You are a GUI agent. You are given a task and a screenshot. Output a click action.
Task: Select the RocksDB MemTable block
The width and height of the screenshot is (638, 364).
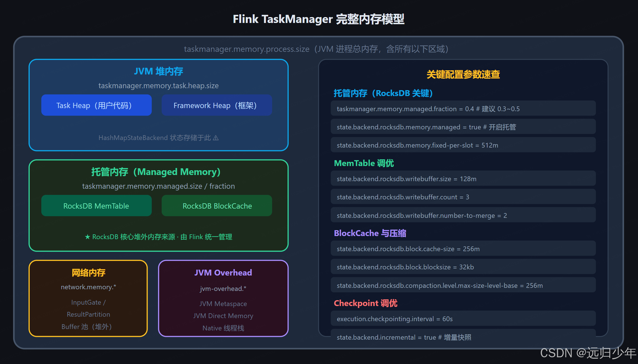click(x=96, y=206)
